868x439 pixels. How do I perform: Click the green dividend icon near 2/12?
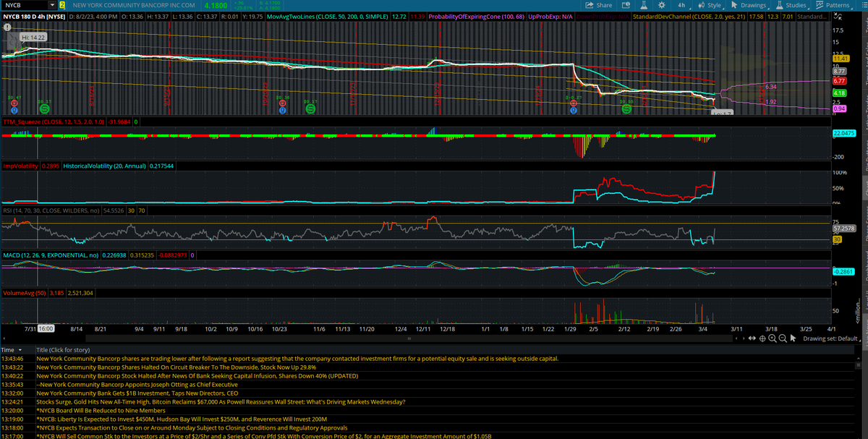(626, 108)
